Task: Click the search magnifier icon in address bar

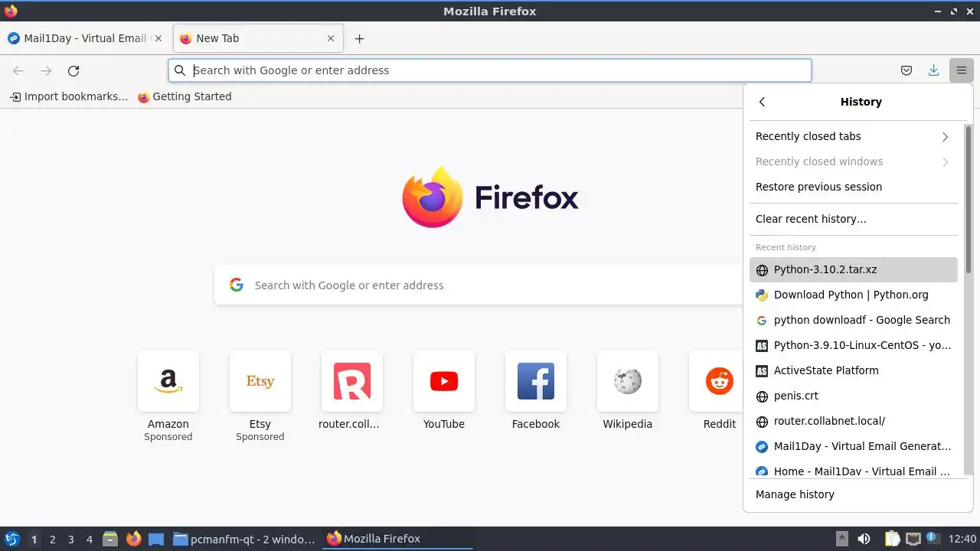Action: tap(180, 70)
